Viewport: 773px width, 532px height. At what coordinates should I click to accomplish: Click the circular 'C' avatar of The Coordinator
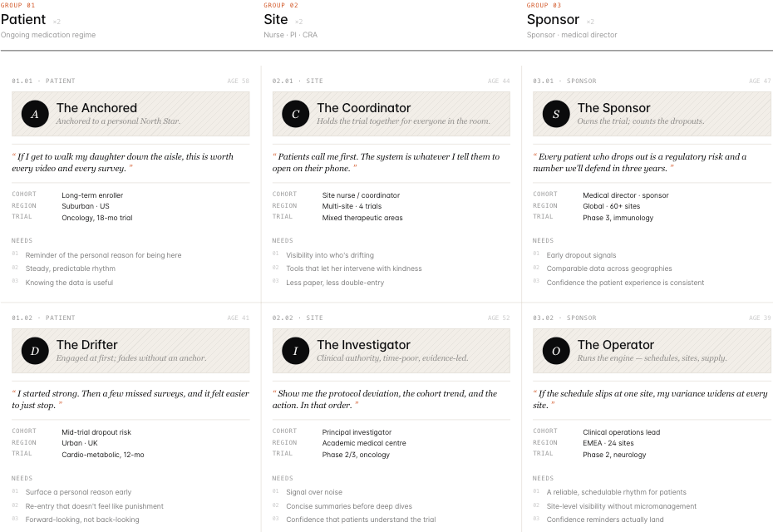(x=295, y=114)
